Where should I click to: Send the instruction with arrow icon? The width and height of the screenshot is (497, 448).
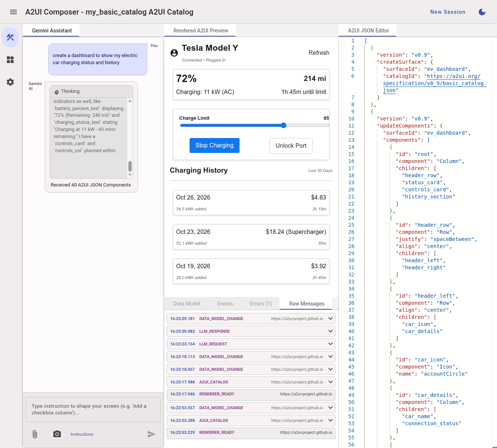tap(151, 434)
